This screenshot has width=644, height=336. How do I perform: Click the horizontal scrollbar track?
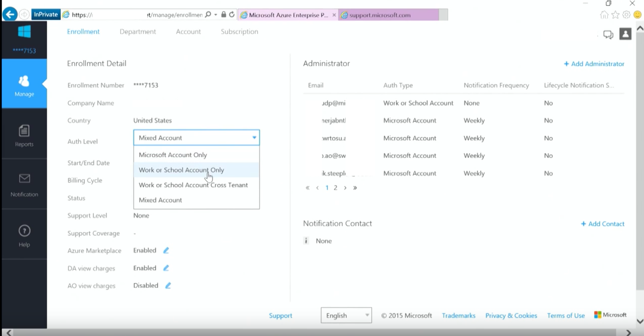pos(318,332)
